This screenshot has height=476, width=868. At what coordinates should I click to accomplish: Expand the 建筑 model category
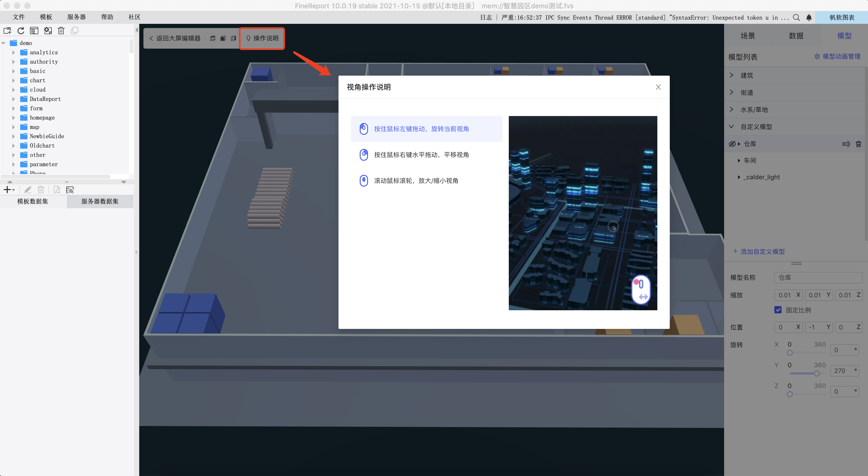[732, 75]
